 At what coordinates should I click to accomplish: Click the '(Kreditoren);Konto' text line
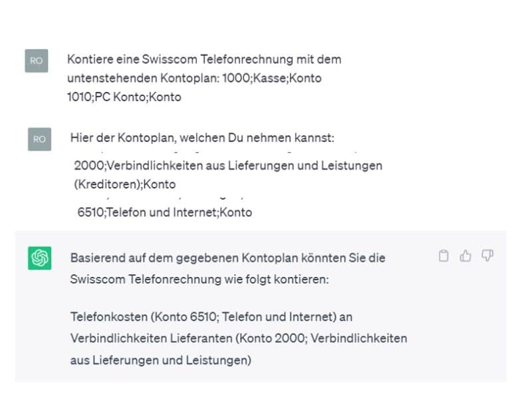(125, 184)
